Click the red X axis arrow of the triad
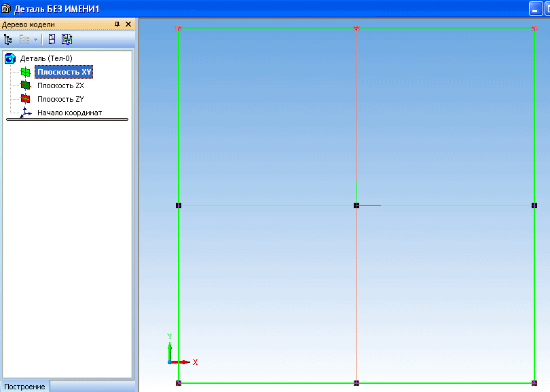This screenshot has width=550, height=392. click(181, 362)
